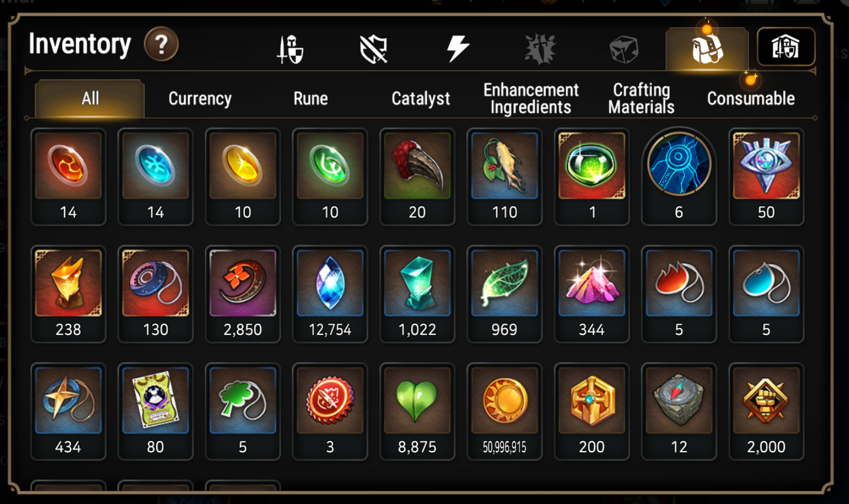The height and width of the screenshot is (504, 849).
Task: Select the cube icon tab
Action: click(x=623, y=49)
